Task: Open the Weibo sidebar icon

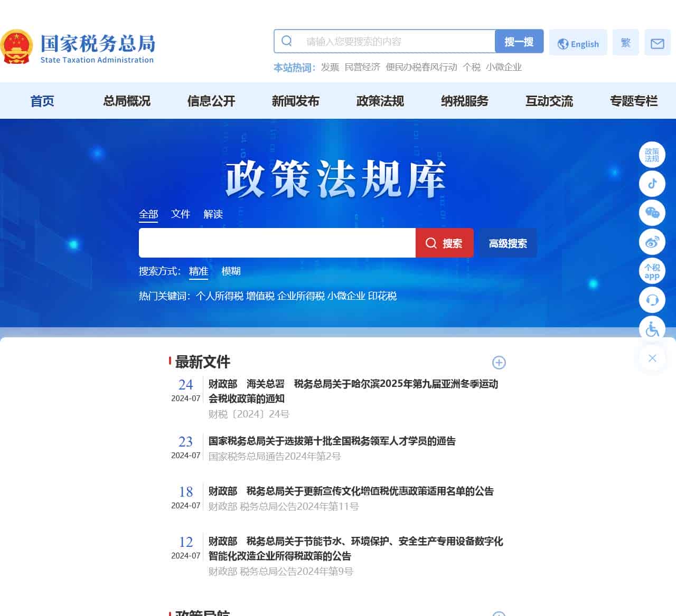Action: click(652, 242)
